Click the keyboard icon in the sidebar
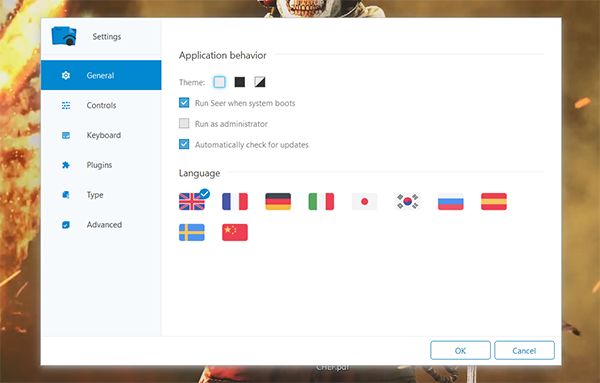This screenshot has height=383, width=600. (x=66, y=135)
